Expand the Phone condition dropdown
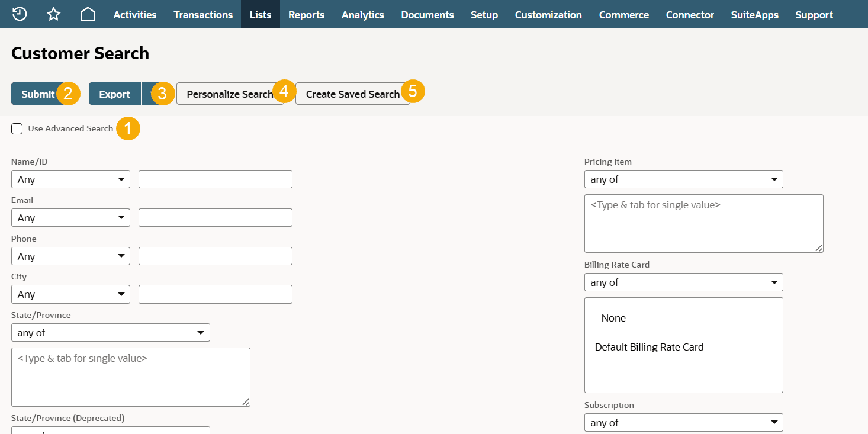The image size is (868, 434). pyautogui.click(x=70, y=256)
